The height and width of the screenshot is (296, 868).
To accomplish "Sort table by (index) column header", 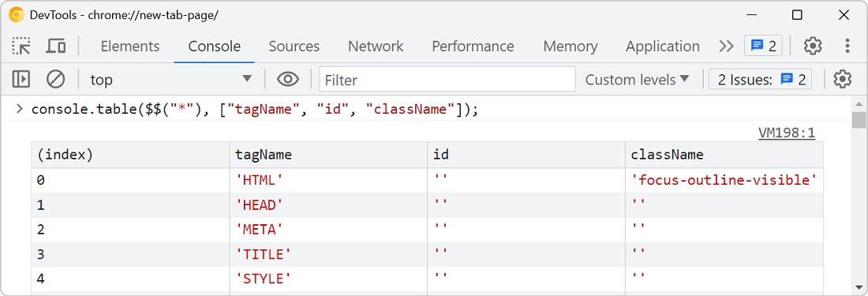I will pyautogui.click(x=131, y=155).
